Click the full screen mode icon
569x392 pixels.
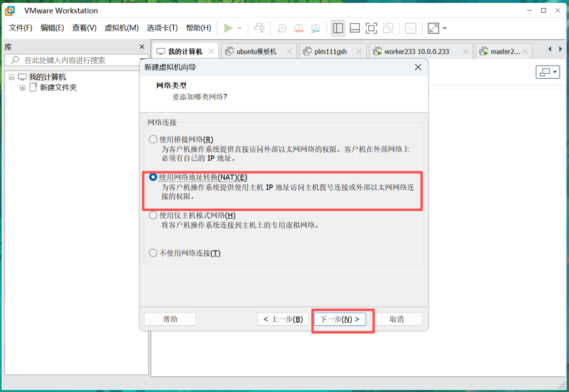pos(371,28)
